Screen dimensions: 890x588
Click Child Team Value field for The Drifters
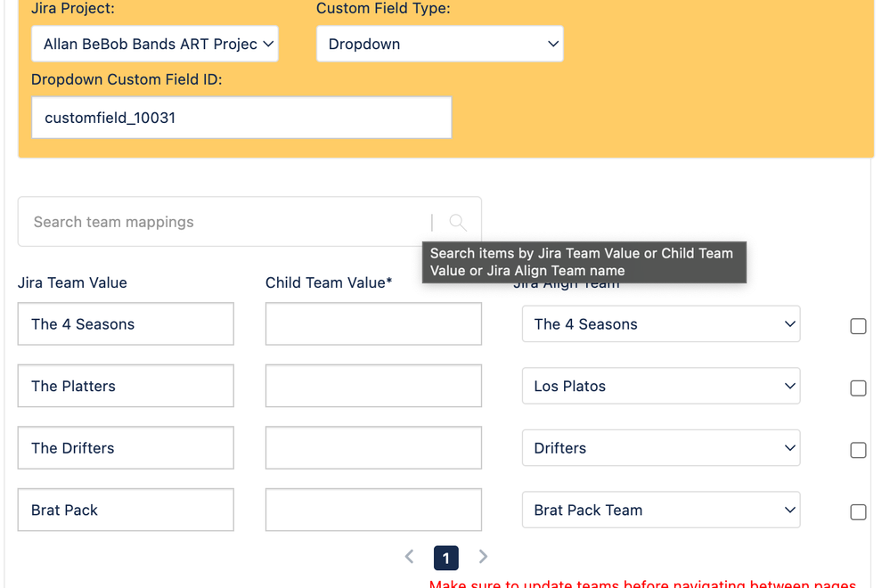click(373, 448)
